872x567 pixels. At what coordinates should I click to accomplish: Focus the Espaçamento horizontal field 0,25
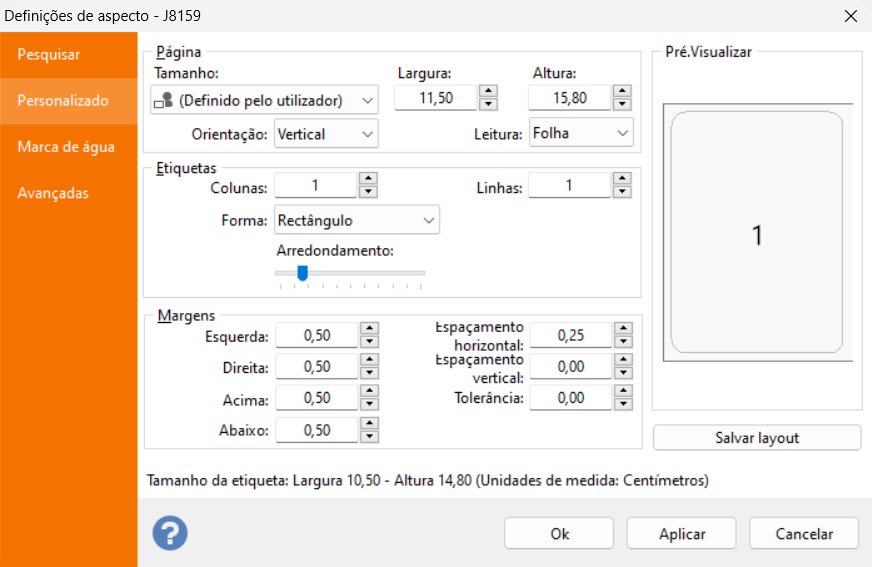(x=571, y=335)
